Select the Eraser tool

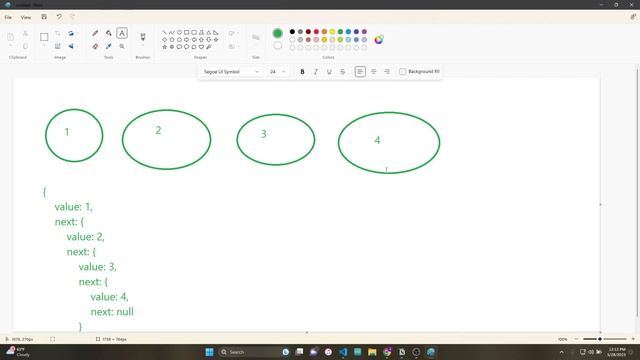[95, 47]
